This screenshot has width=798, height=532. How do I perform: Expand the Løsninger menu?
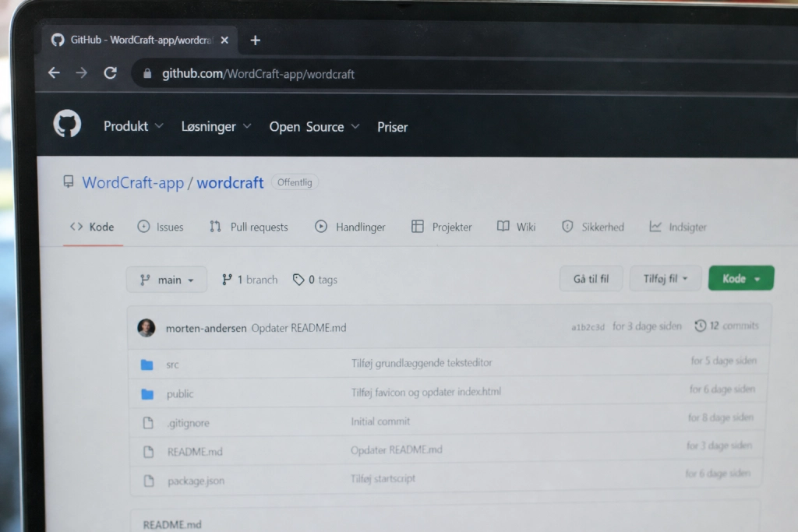point(217,126)
